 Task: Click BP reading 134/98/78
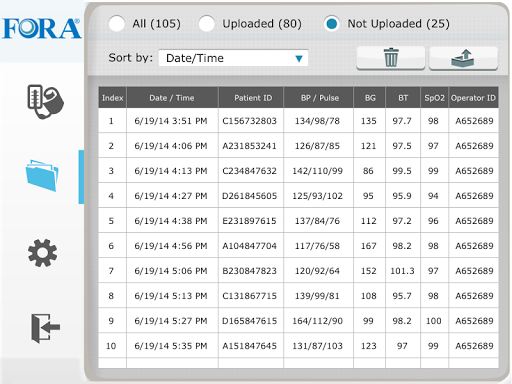tap(317, 121)
